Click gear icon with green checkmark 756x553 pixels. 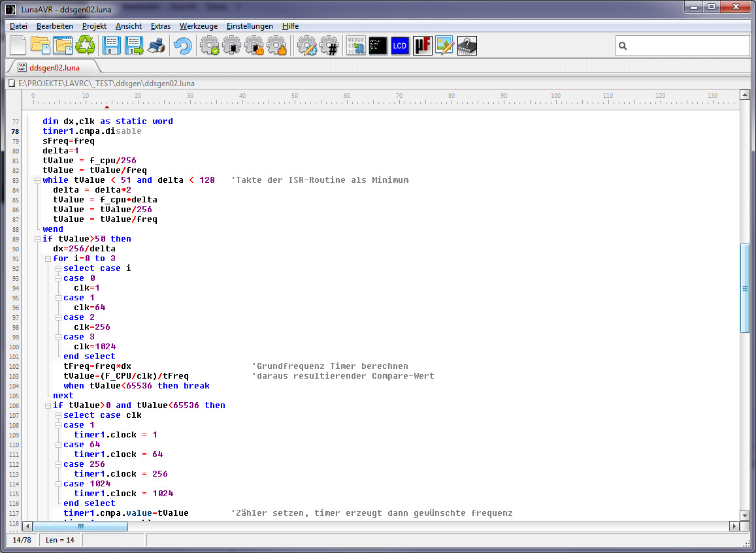[210, 46]
